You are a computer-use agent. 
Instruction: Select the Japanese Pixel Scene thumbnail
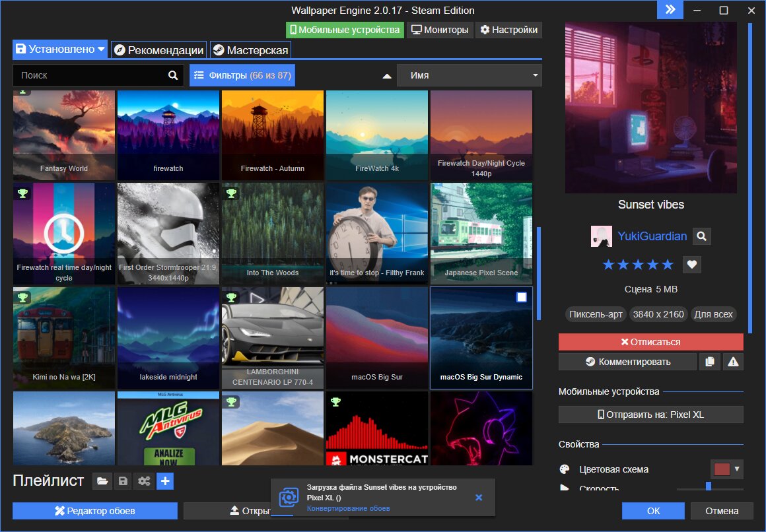point(481,234)
